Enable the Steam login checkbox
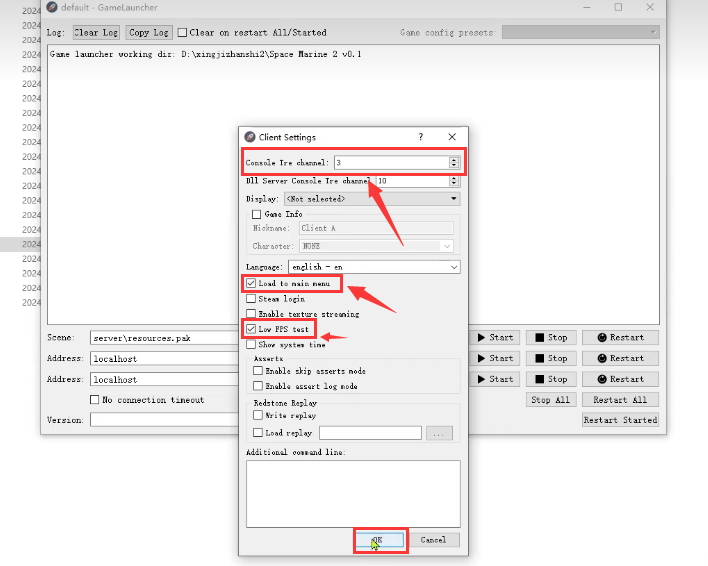 (x=251, y=299)
